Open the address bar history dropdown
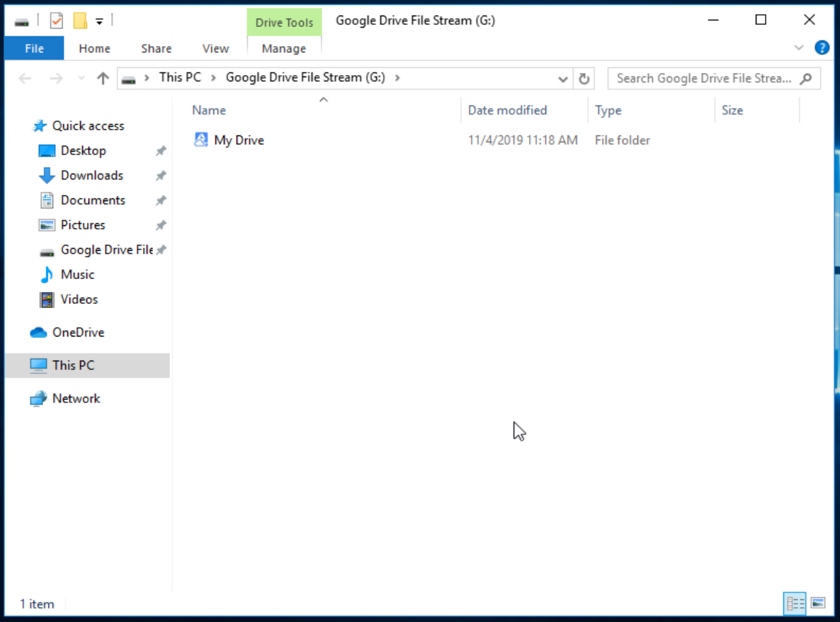Image resolution: width=840 pixels, height=622 pixels. 562,79
